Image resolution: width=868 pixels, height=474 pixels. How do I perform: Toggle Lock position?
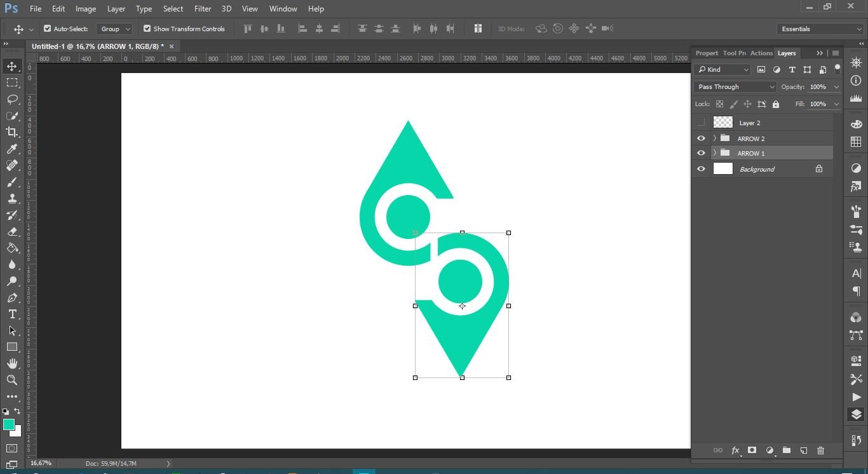(747, 104)
